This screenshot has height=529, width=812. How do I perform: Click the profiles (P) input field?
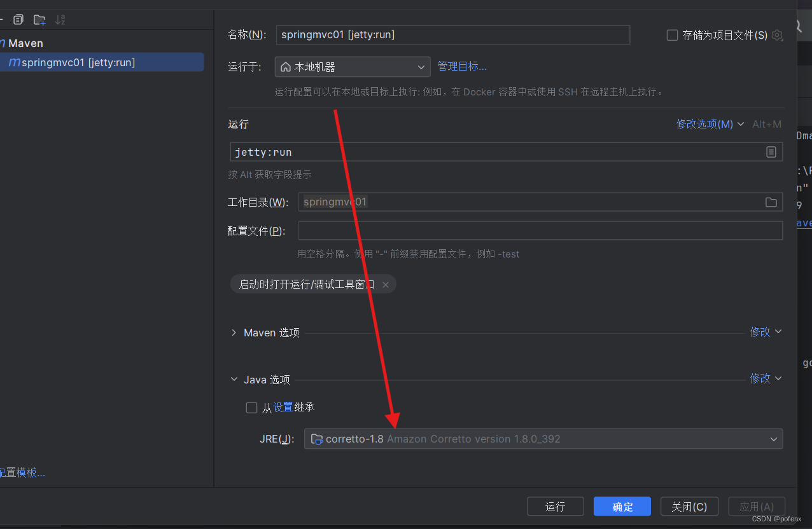[x=540, y=231]
